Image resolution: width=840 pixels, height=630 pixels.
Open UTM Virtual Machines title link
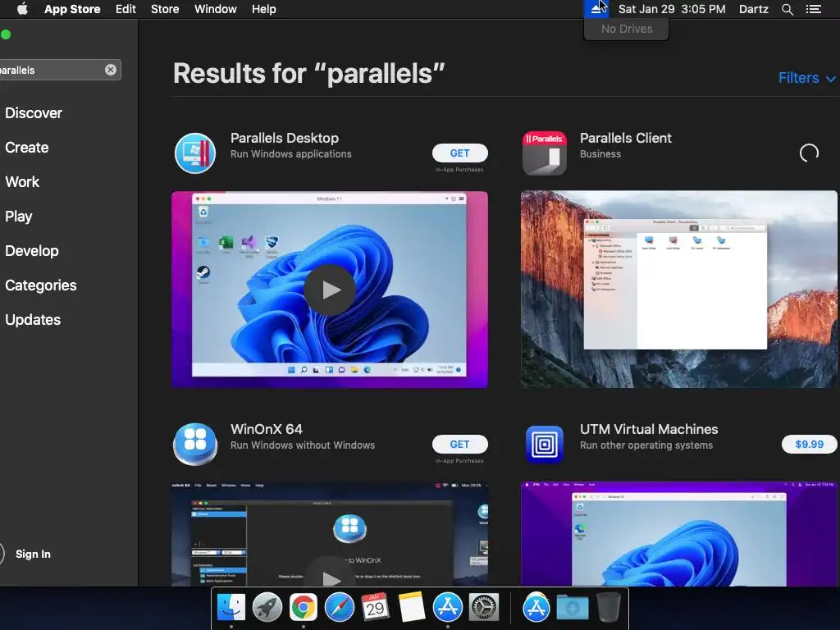[649, 430]
